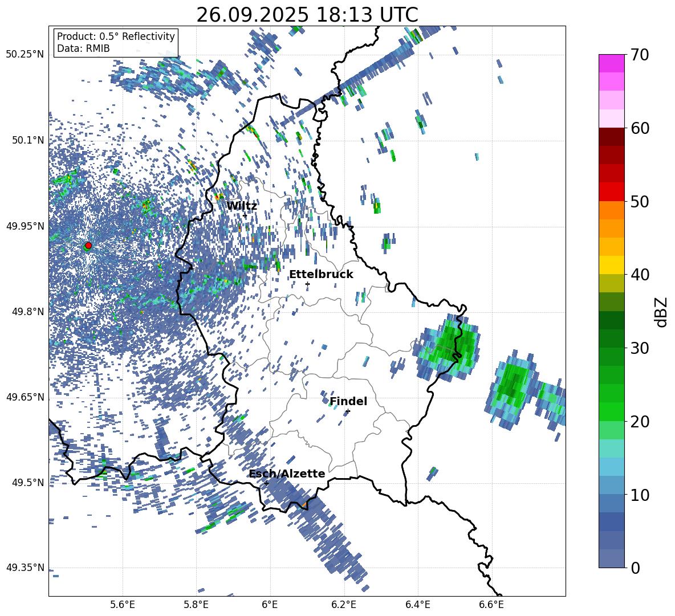Click the Data: RMIB text
Screen dimensions: 675x616
coord(83,48)
